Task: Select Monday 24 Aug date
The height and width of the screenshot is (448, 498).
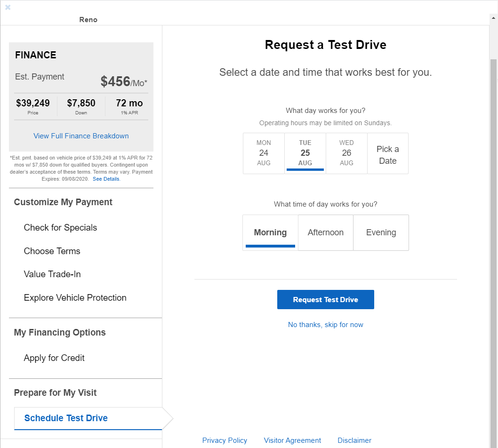Action: (x=264, y=153)
